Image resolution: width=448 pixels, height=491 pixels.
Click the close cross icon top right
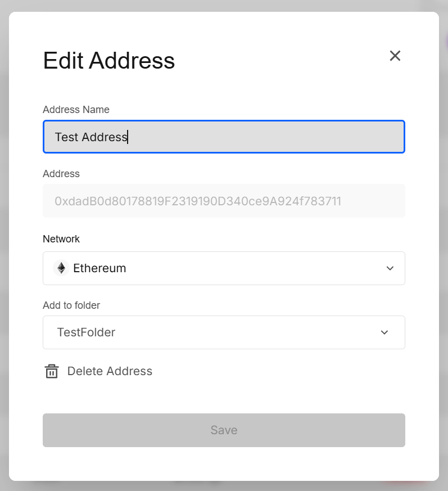click(395, 56)
